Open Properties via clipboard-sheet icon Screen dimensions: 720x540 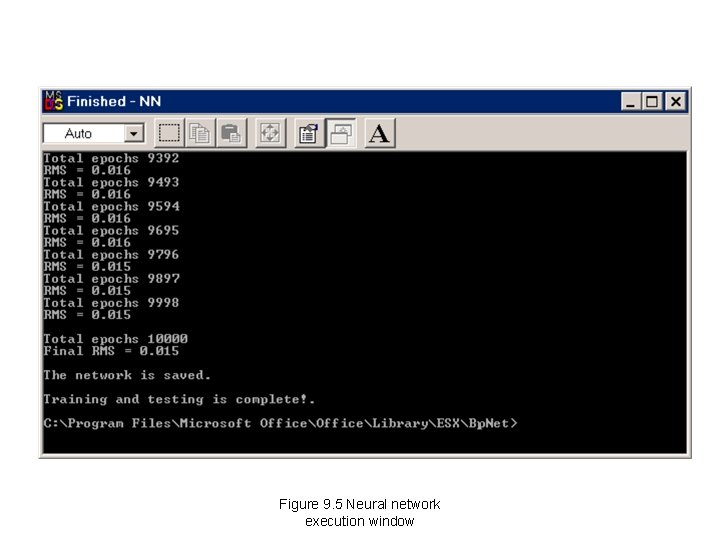309,133
